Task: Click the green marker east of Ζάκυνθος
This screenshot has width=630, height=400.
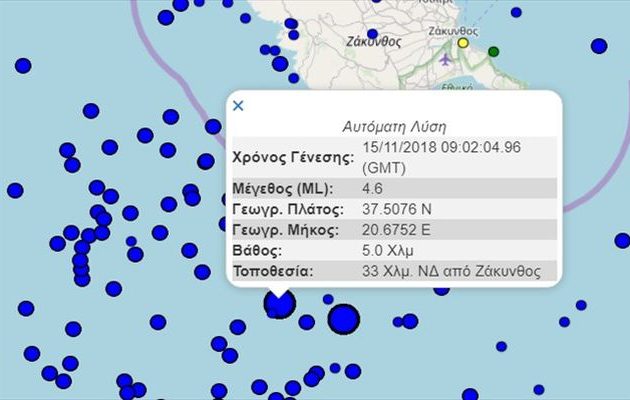Action: 493,51
